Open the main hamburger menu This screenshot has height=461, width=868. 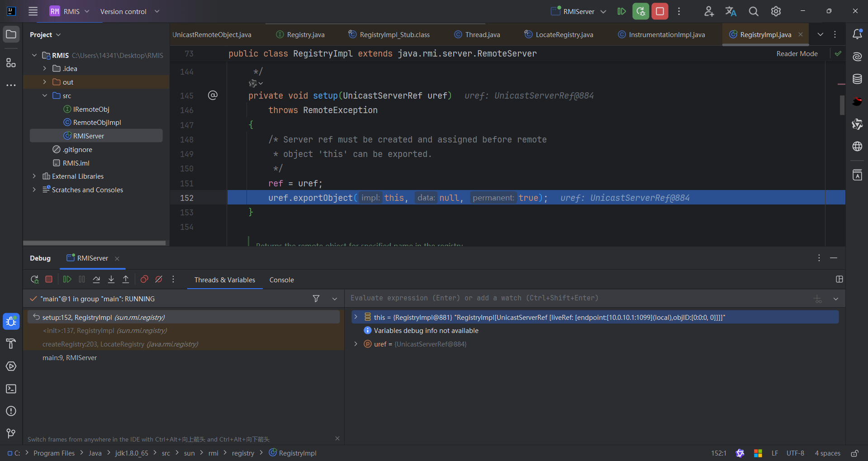click(33, 11)
